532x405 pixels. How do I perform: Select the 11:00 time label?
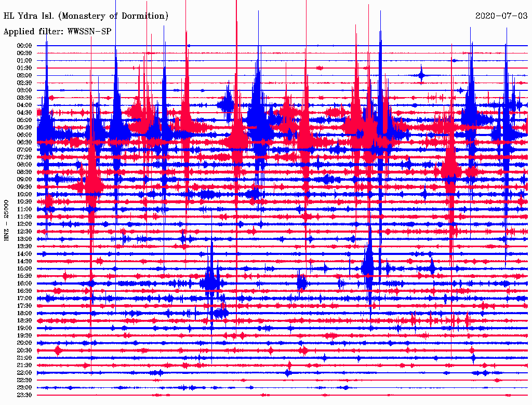[x=24, y=209]
